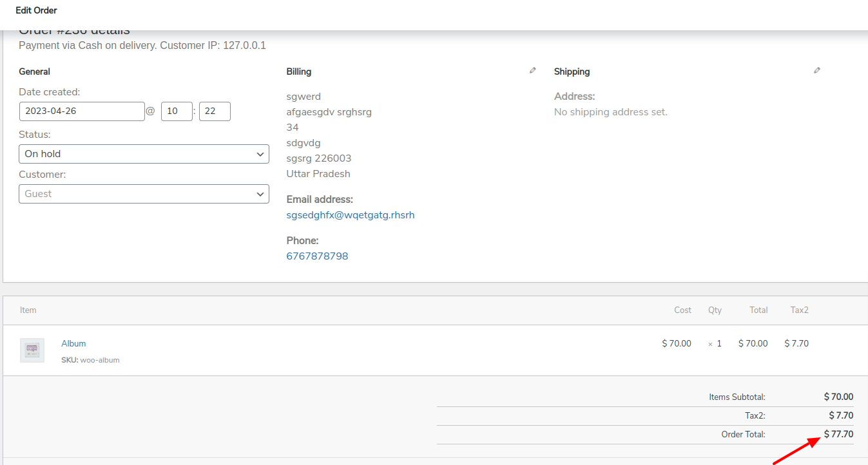Click the Shipping edit pencil icon

817,71
